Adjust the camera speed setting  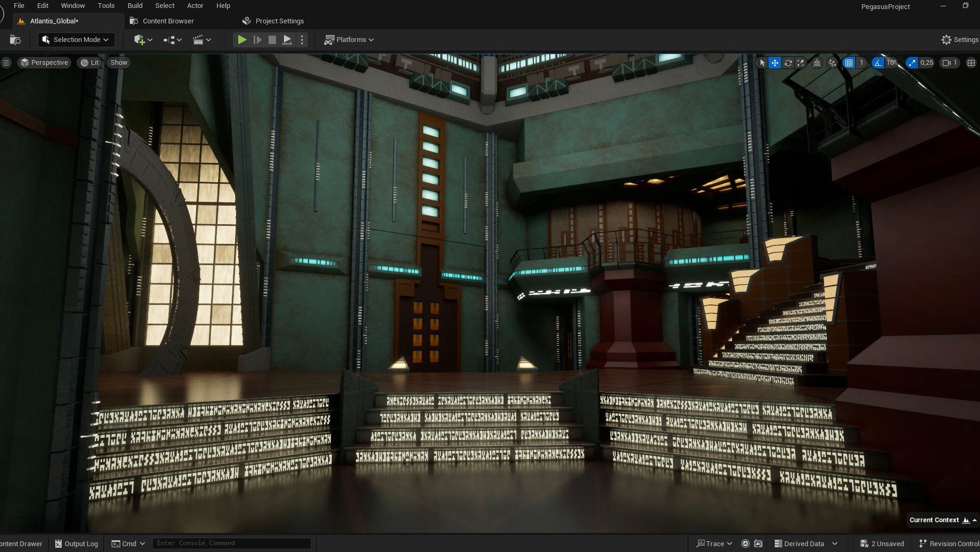950,63
